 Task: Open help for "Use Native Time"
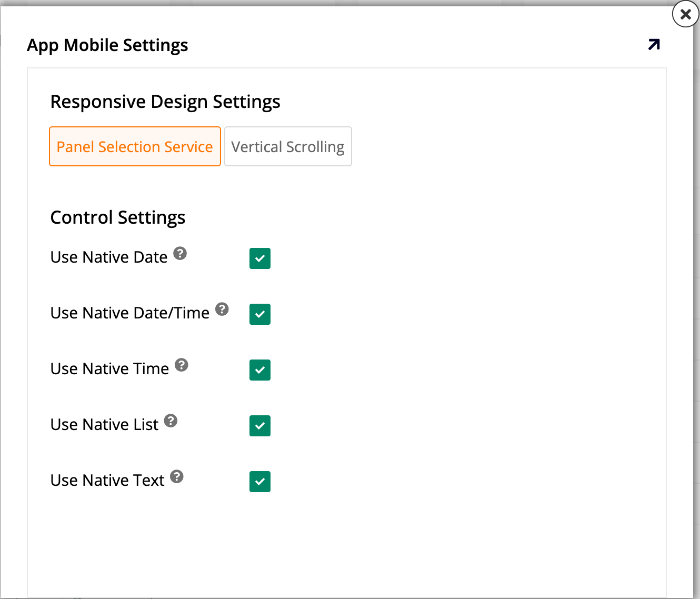(x=182, y=365)
